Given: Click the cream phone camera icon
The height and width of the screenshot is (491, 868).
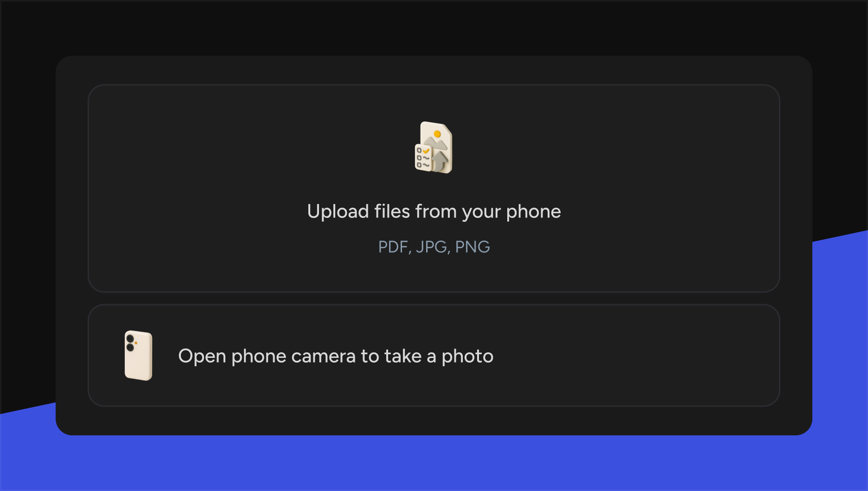Looking at the screenshot, I should (138, 356).
